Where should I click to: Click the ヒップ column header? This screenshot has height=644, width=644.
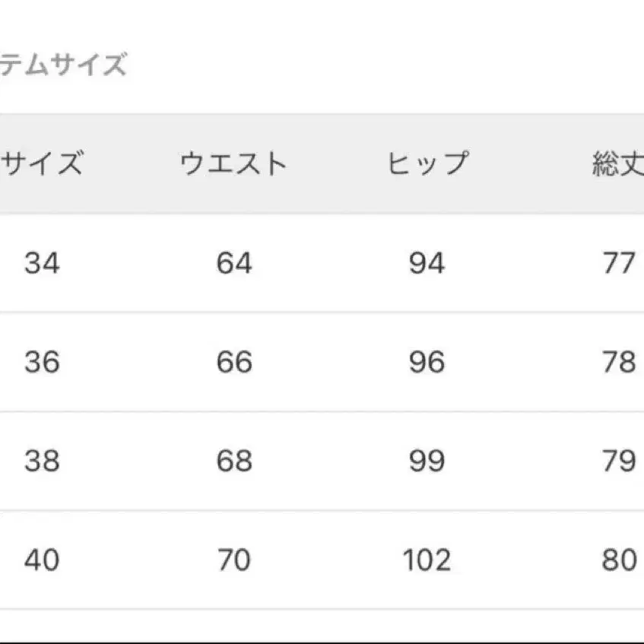[426, 163]
